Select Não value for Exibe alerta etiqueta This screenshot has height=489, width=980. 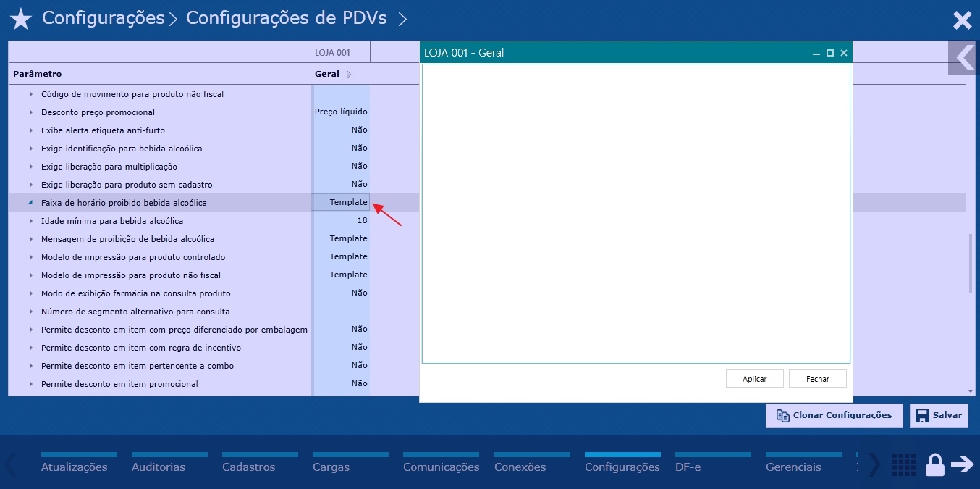(x=341, y=130)
